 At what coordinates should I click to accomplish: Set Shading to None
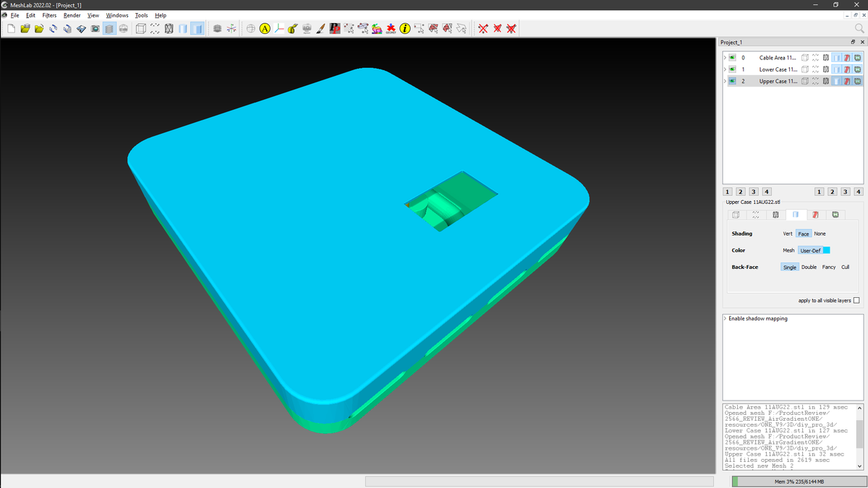[820, 234]
